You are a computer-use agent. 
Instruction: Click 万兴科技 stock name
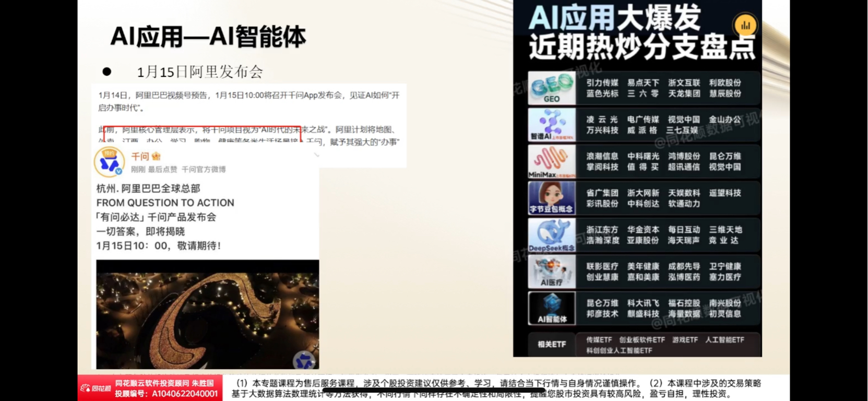coord(602,130)
